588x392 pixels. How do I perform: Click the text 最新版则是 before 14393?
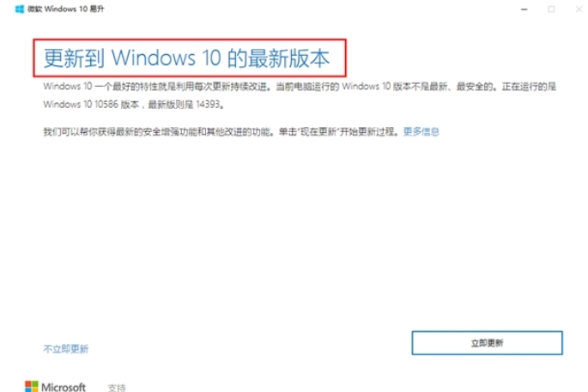click(x=171, y=104)
